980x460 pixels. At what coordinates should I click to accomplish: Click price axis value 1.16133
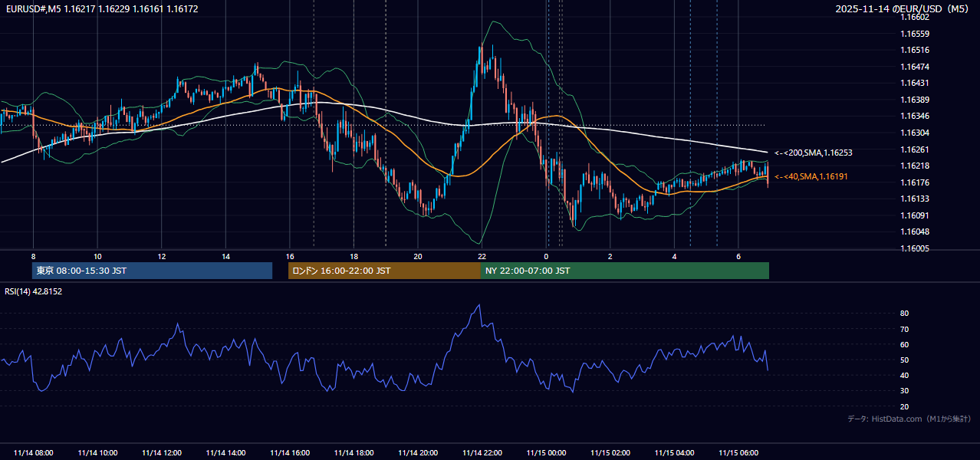click(x=915, y=199)
